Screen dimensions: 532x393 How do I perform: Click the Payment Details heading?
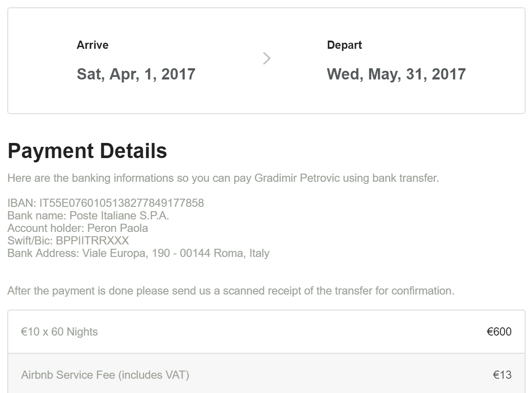point(87,151)
